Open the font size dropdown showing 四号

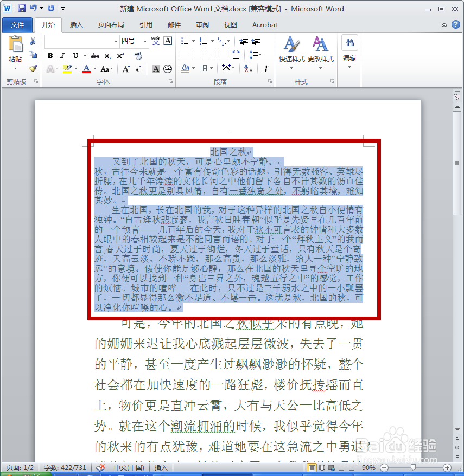pyautogui.click(x=144, y=41)
